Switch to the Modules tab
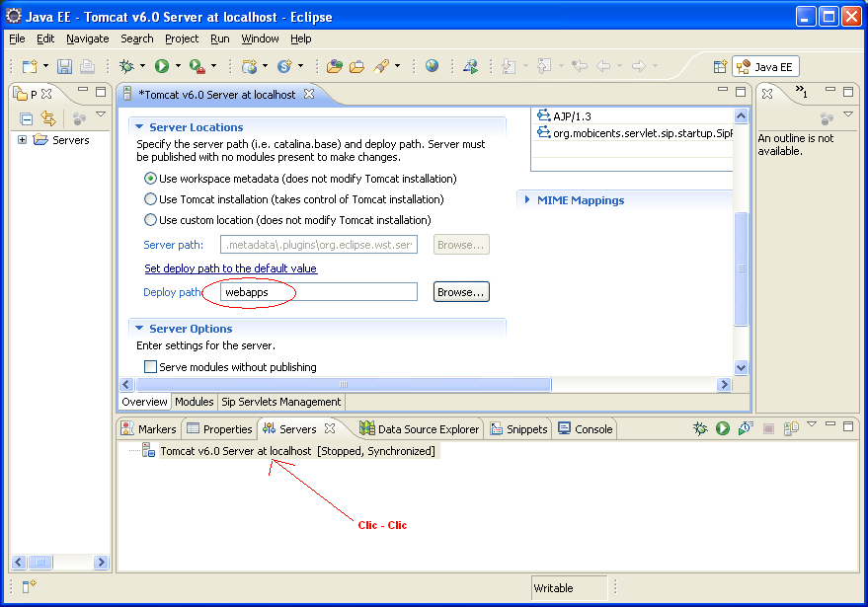The image size is (868, 607). click(194, 402)
